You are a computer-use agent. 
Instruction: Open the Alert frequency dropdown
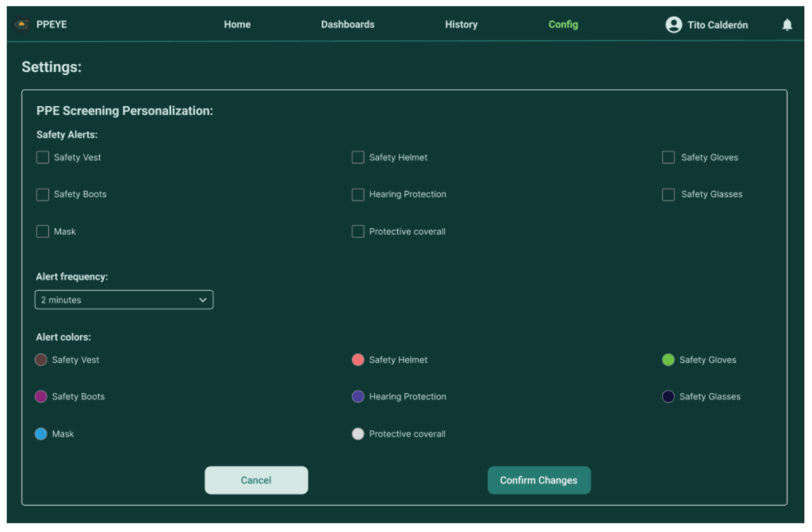tap(124, 300)
